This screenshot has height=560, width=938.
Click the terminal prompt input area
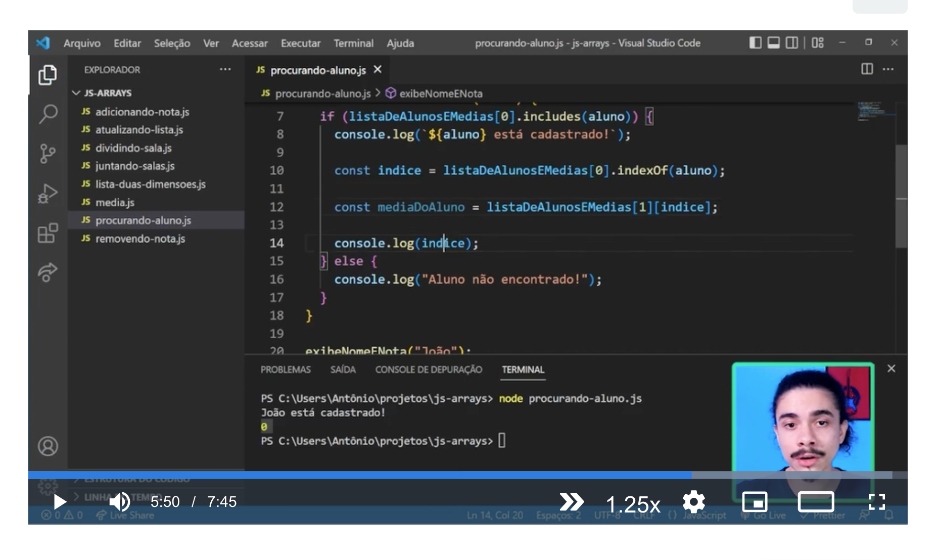pyautogui.click(x=502, y=441)
